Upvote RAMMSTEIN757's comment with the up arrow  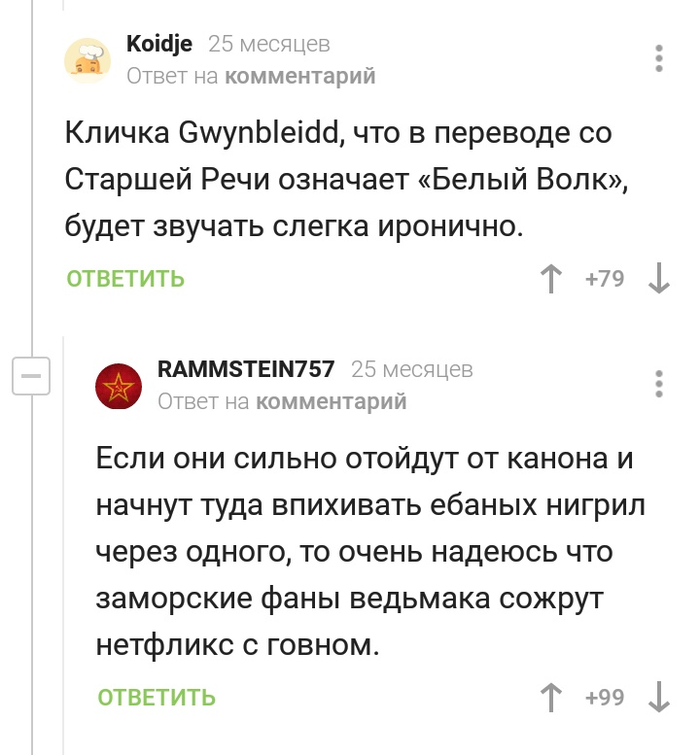click(x=551, y=697)
